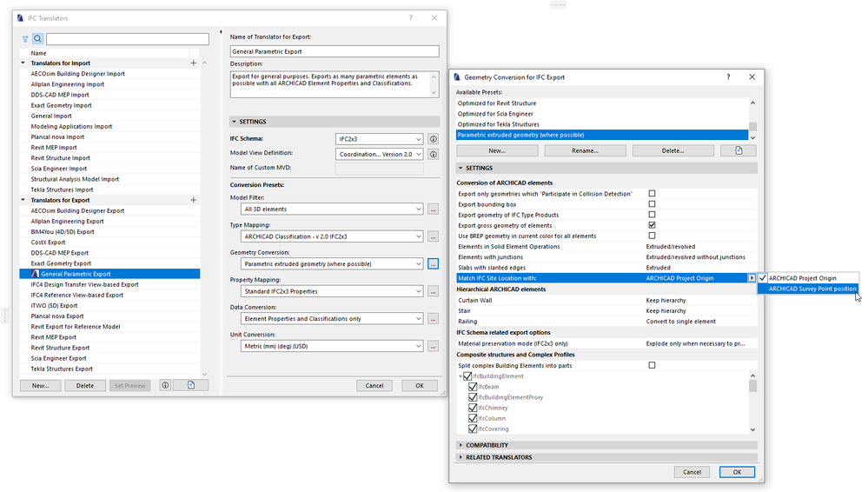Click New... button in Geometry Conversion dialog

coord(497,150)
